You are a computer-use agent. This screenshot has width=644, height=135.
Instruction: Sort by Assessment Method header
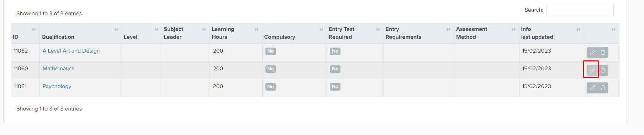point(486,33)
